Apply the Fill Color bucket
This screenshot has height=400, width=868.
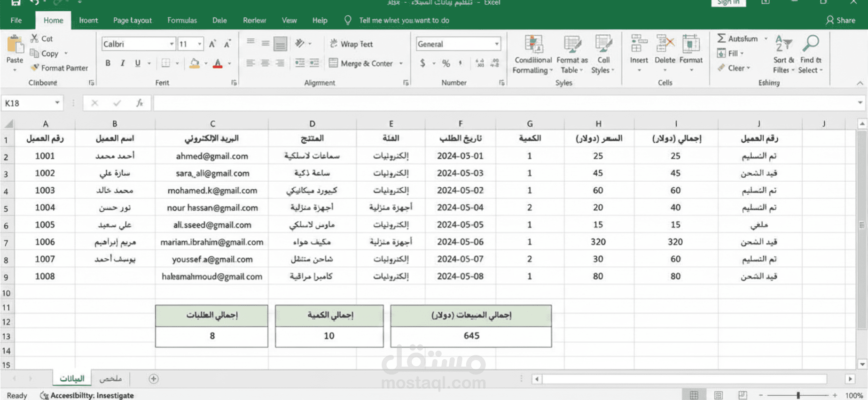point(195,63)
